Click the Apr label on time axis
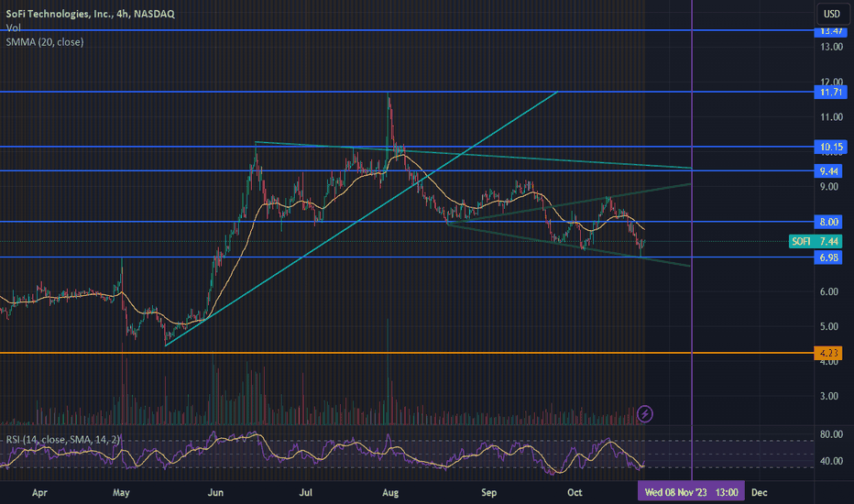This screenshot has height=504, width=854. point(39,493)
